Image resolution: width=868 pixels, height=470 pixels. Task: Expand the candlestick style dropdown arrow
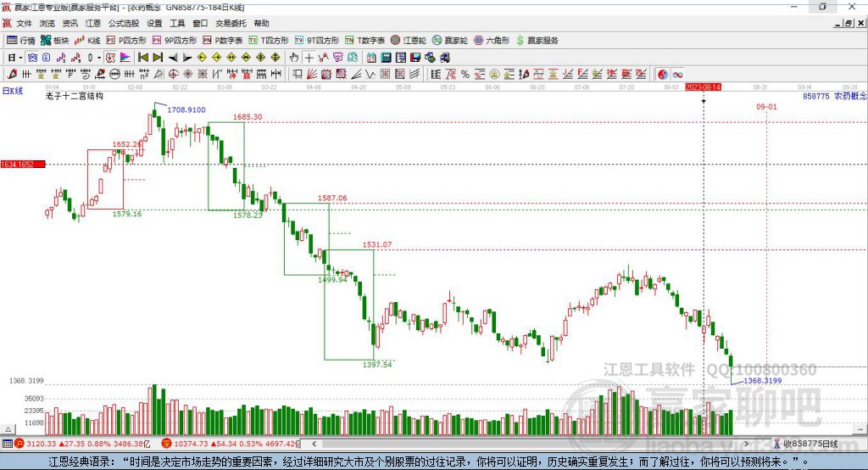pos(99,57)
